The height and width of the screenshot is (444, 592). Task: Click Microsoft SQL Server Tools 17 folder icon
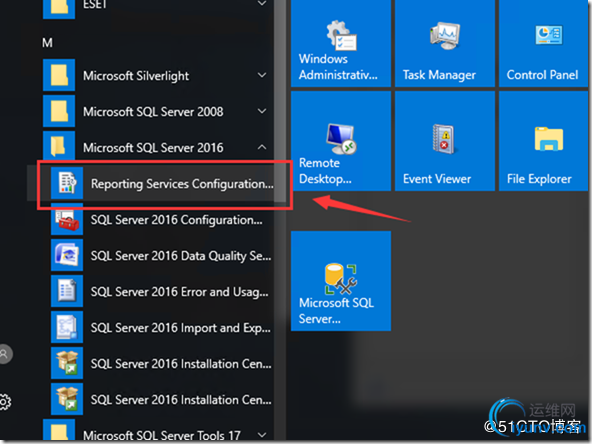coord(59,430)
